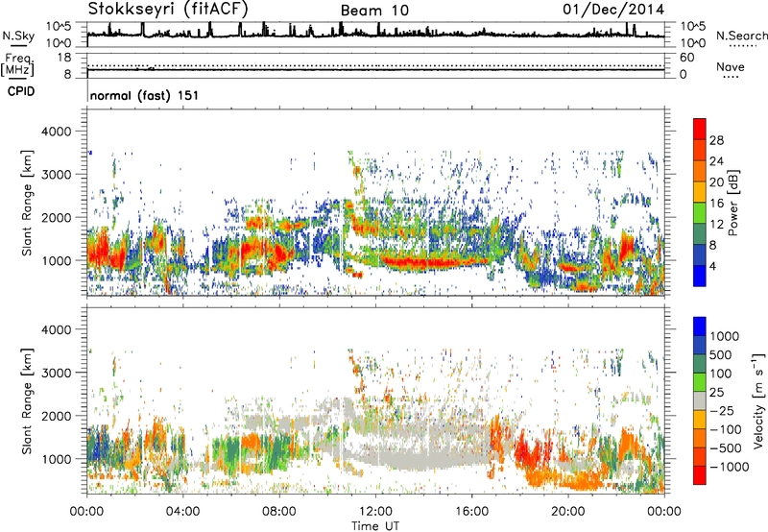Click the "08:00" time axis label
This screenshot has height=532, width=768.
pyautogui.click(x=279, y=512)
